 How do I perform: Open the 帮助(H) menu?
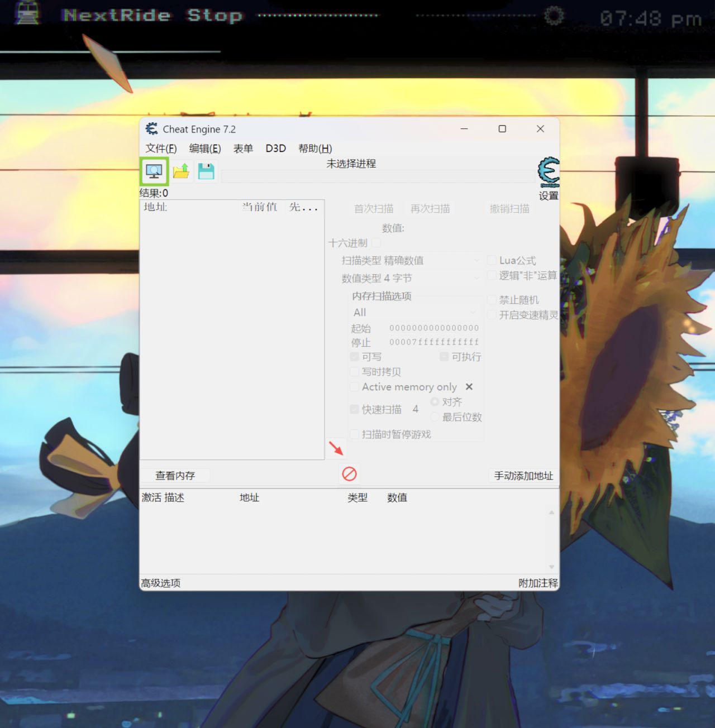315,149
